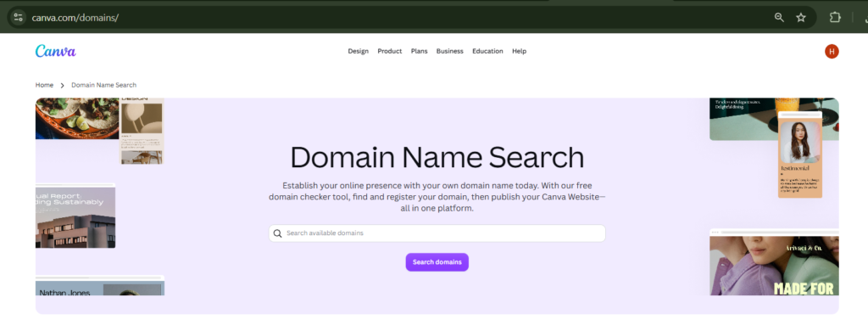Go to Home breadcrumb link
This screenshot has width=868, height=331.
[x=44, y=85]
